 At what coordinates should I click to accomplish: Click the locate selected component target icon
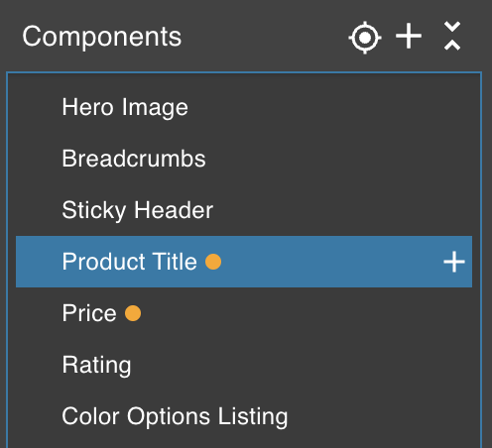click(365, 38)
